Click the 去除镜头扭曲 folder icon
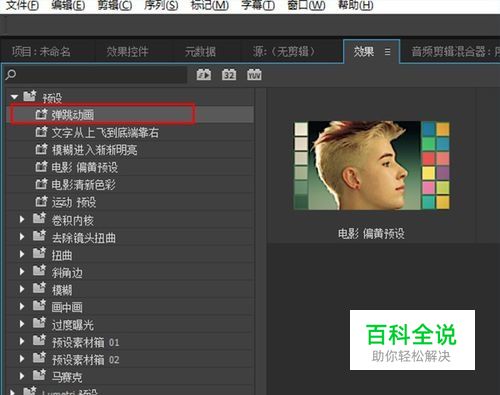Image resolution: width=500 pixels, height=395 pixels. pyautogui.click(x=39, y=236)
